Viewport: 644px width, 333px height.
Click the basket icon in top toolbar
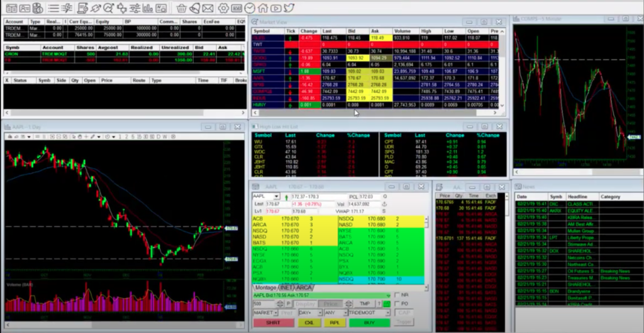[x=182, y=9]
